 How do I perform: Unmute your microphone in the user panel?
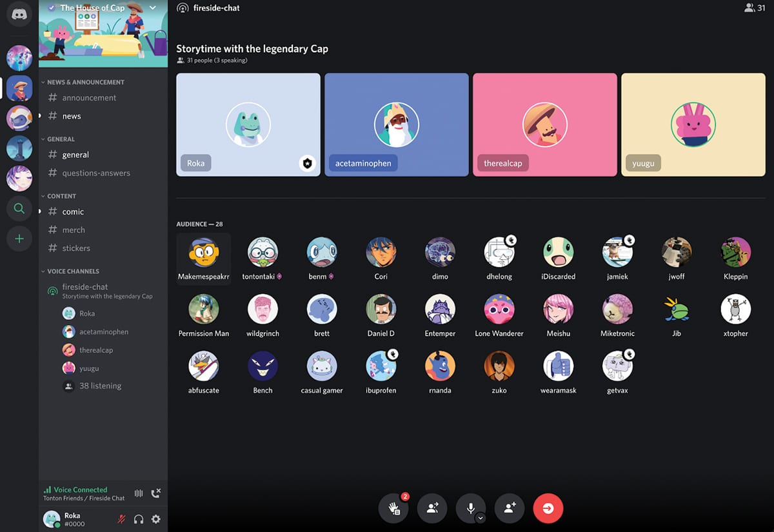121,519
